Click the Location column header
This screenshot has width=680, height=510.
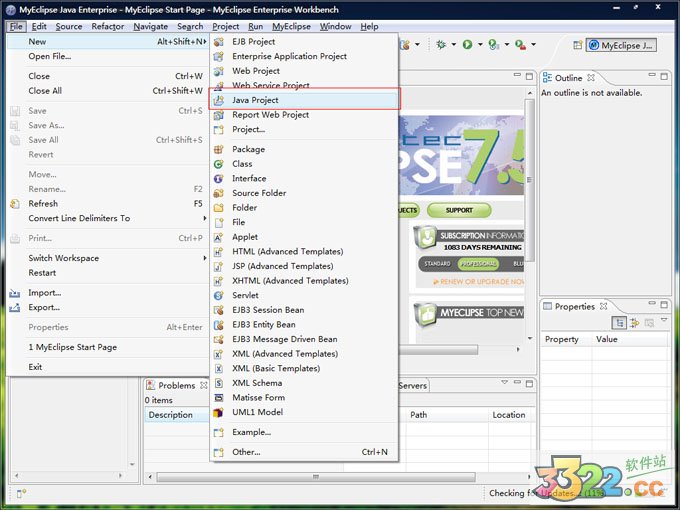(x=512, y=415)
